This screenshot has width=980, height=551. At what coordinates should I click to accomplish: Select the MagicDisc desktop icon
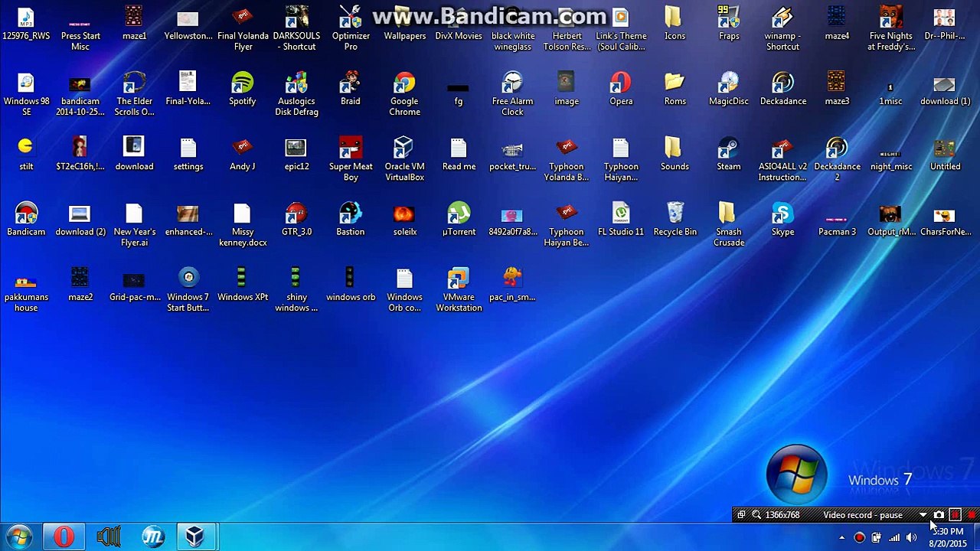point(728,88)
